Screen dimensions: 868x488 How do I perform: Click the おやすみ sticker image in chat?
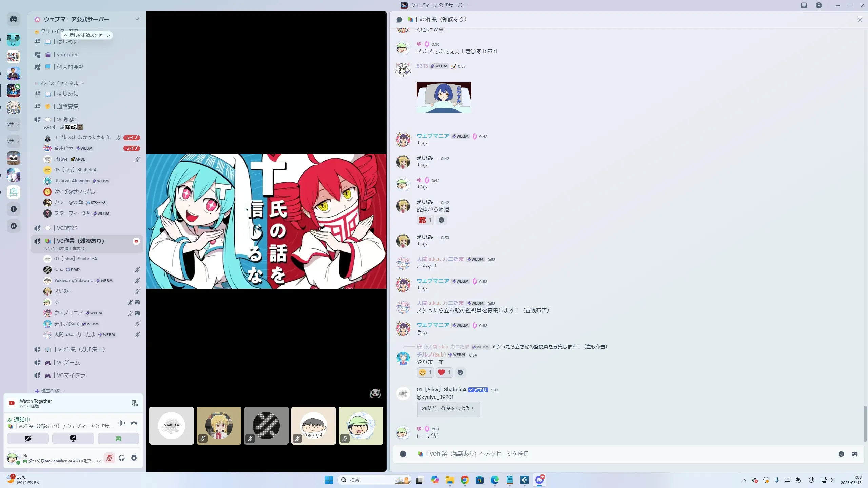point(443,98)
